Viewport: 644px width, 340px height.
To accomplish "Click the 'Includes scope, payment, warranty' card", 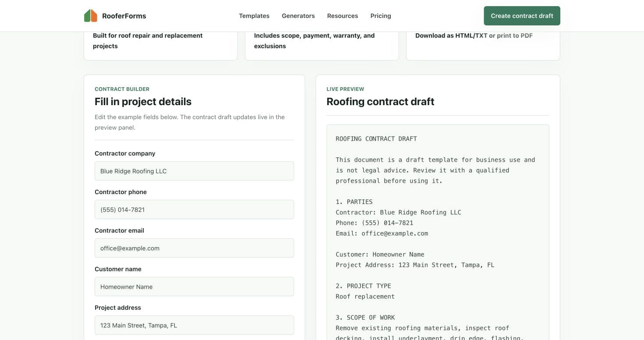I will (x=322, y=46).
